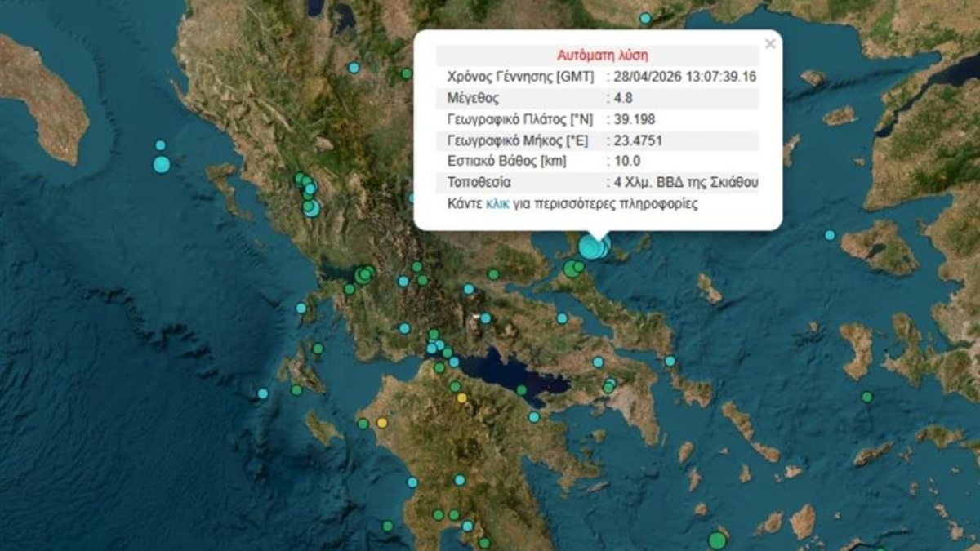Click the 'Μέγεθος' label
980x551 pixels.
tap(474, 98)
